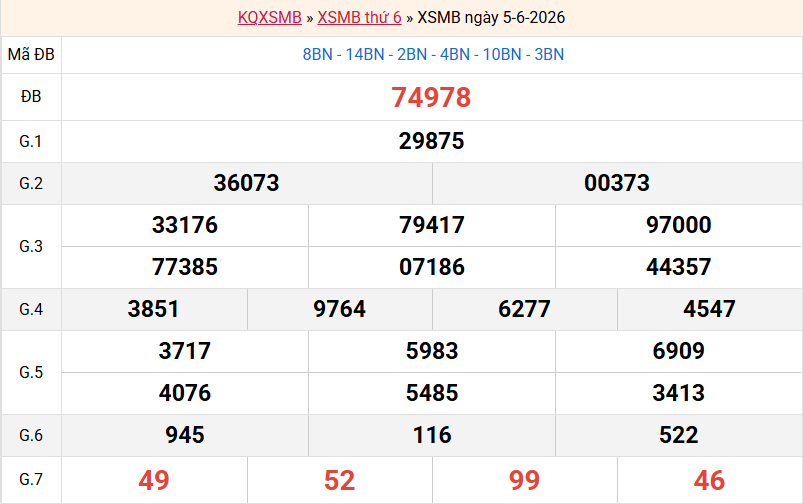
Task: Select G.5 number 6909
Action: click(679, 351)
